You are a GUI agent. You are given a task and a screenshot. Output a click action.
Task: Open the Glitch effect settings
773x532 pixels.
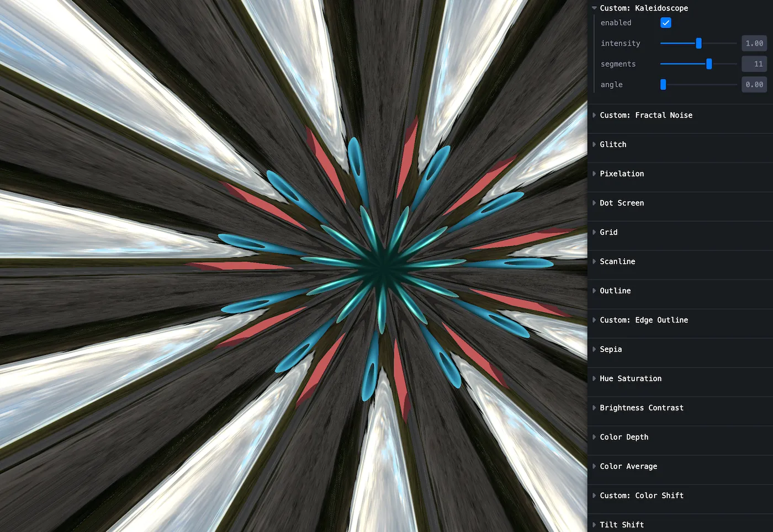tap(613, 145)
